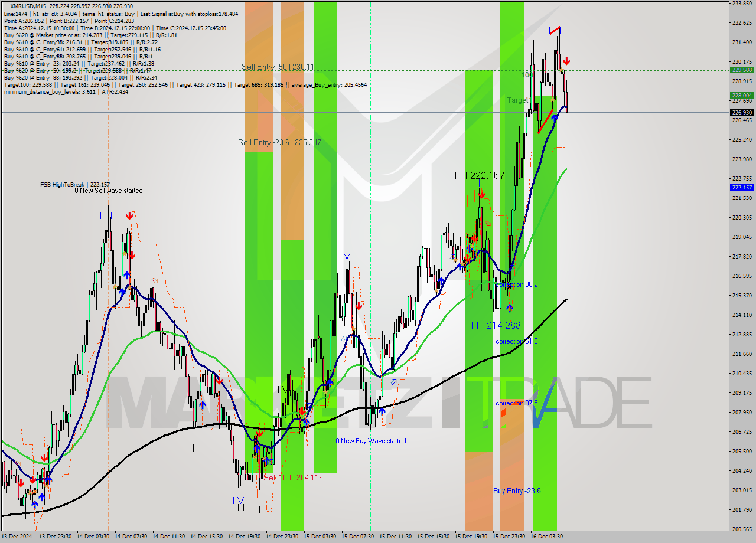This screenshot has height=543, width=756.
Task: Click the 'Target100: 229.588' info line
Action: click(x=185, y=84)
